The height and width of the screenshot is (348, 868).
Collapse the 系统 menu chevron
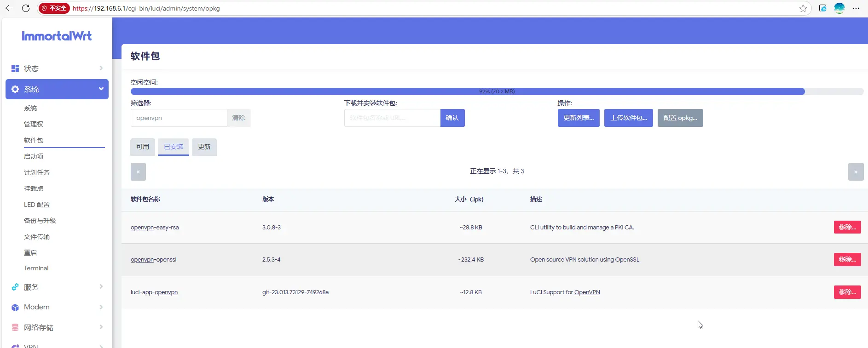(x=101, y=89)
